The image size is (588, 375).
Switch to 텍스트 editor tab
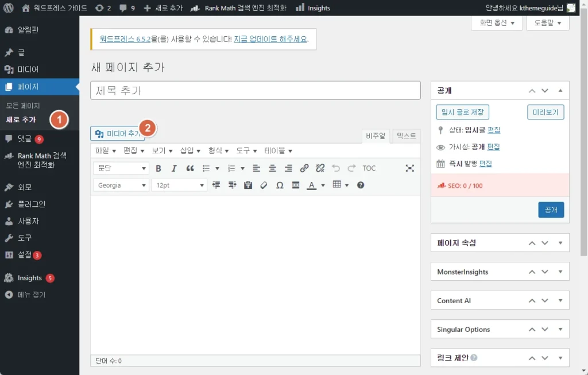[x=407, y=136]
